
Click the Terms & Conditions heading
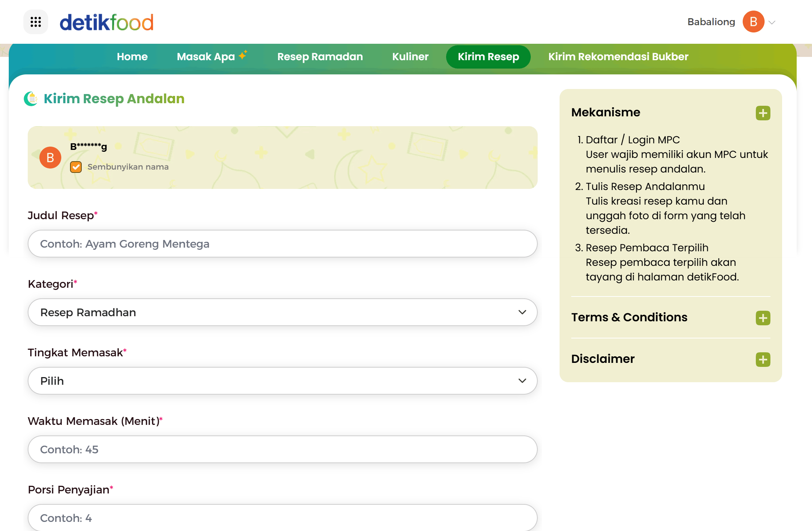coord(629,317)
